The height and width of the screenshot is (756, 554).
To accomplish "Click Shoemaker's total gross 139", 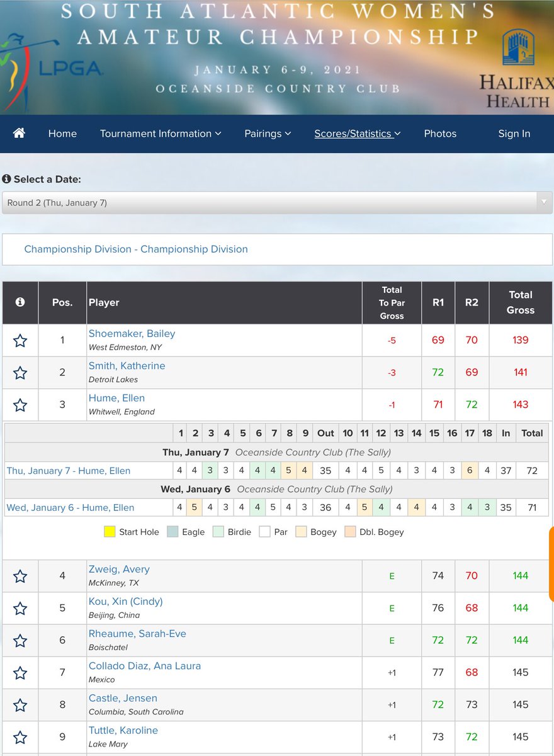I will tap(521, 340).
